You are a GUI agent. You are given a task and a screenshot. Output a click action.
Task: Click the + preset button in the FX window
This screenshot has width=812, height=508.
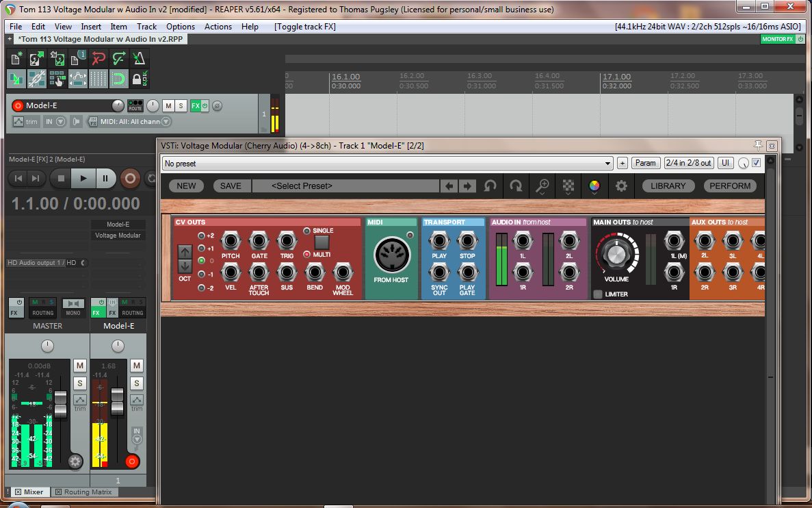coord(623,163)
